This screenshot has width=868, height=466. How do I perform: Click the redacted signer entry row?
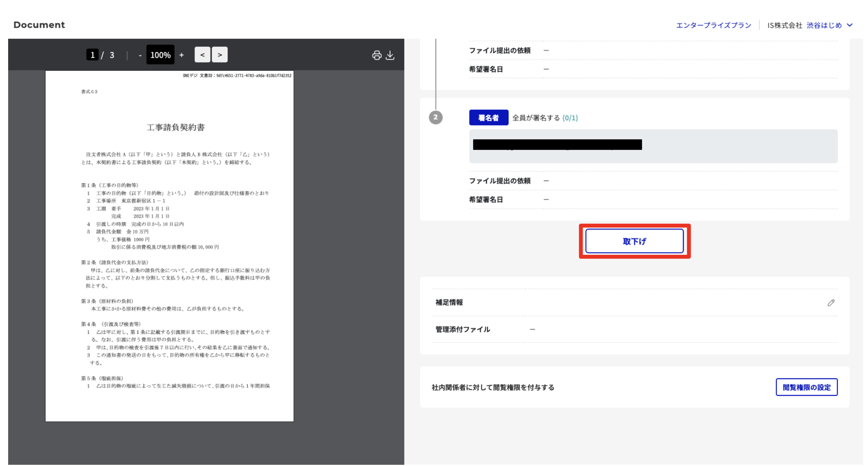(653, 146)
